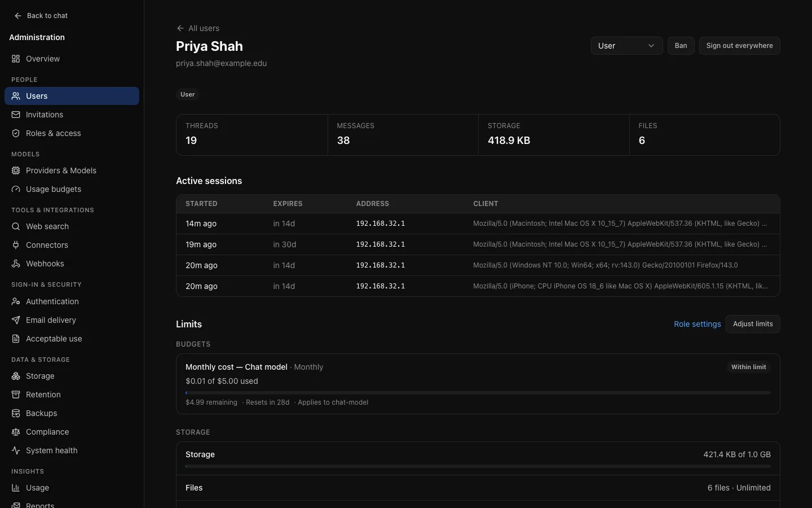Click the Firefox/143.0 client session row

pos(478,265)
